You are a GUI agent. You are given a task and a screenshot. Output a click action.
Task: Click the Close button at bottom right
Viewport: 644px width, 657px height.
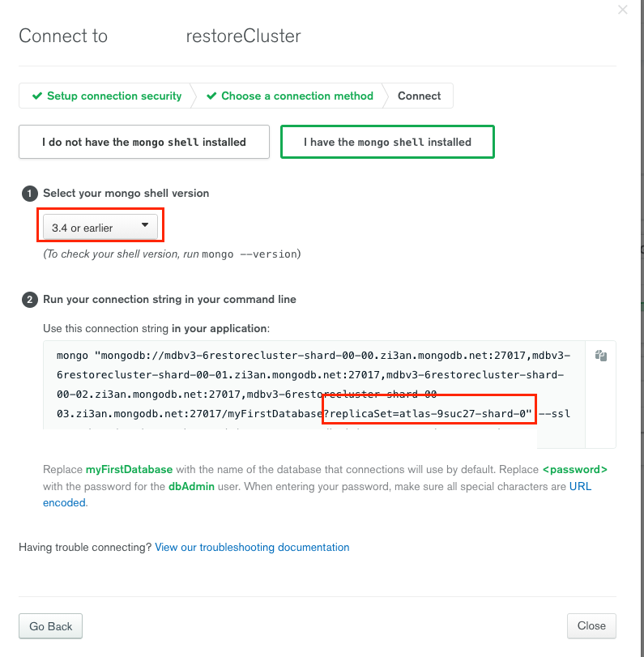(x=591, y=625)
